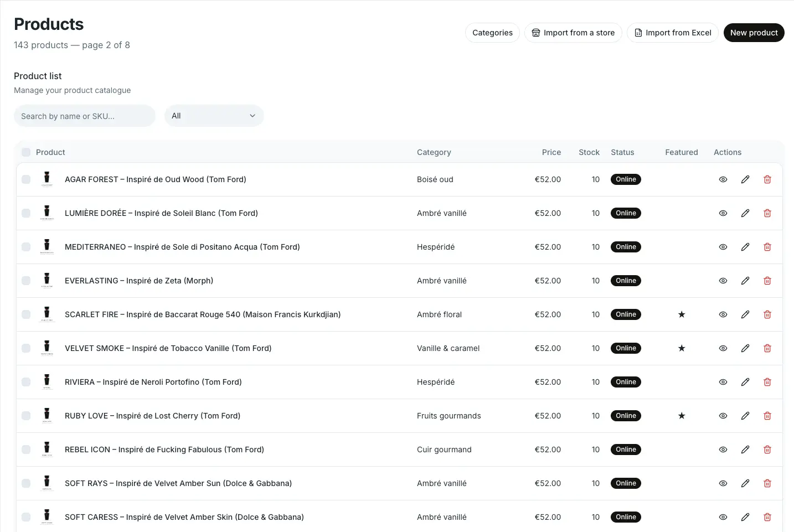Image resolution: width=794 pixels, height=532 pixels.
Task: Click the 'Vanille & caramel' category cell
Action: click(x=448, y=348)
